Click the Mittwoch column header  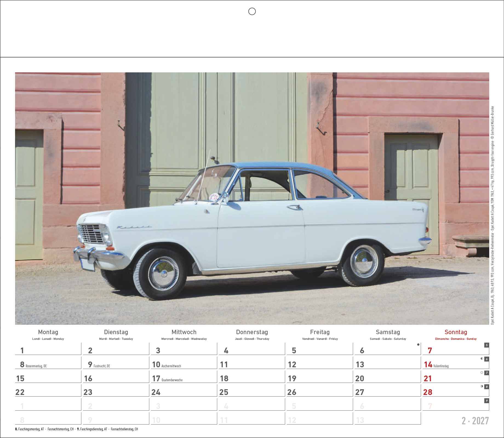click(x=184, y=332)
